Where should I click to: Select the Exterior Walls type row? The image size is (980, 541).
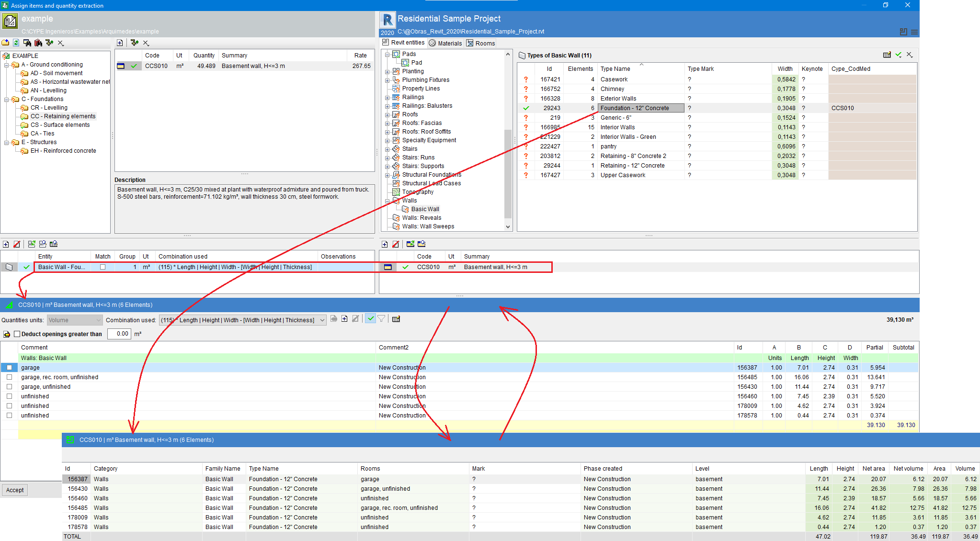tap(717, 99)
